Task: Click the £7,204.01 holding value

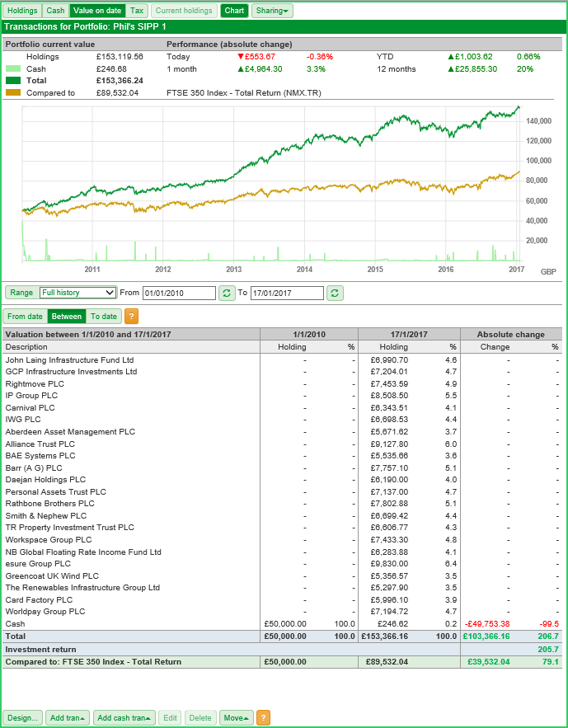Action: click(x=389, y=372)
